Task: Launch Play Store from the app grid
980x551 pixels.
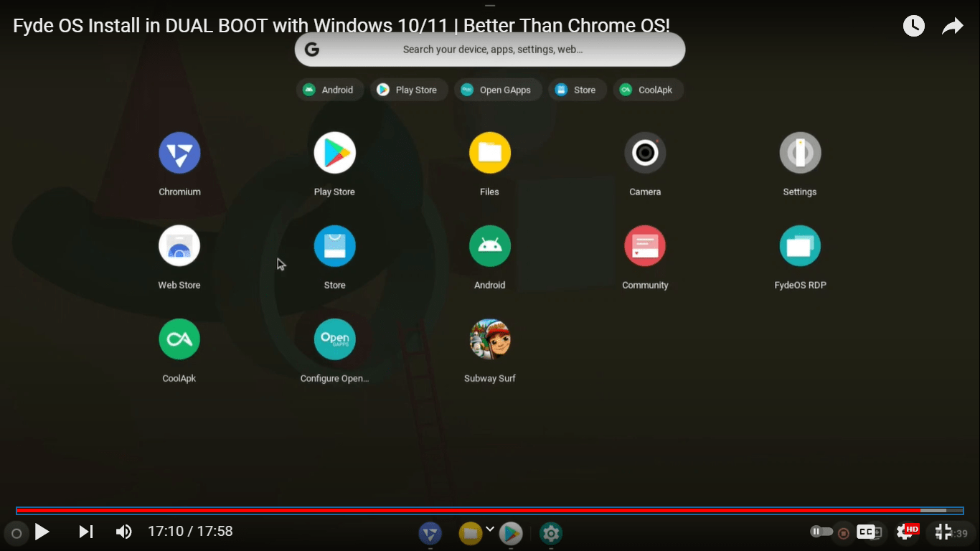Action: click(x=334, y=153)
